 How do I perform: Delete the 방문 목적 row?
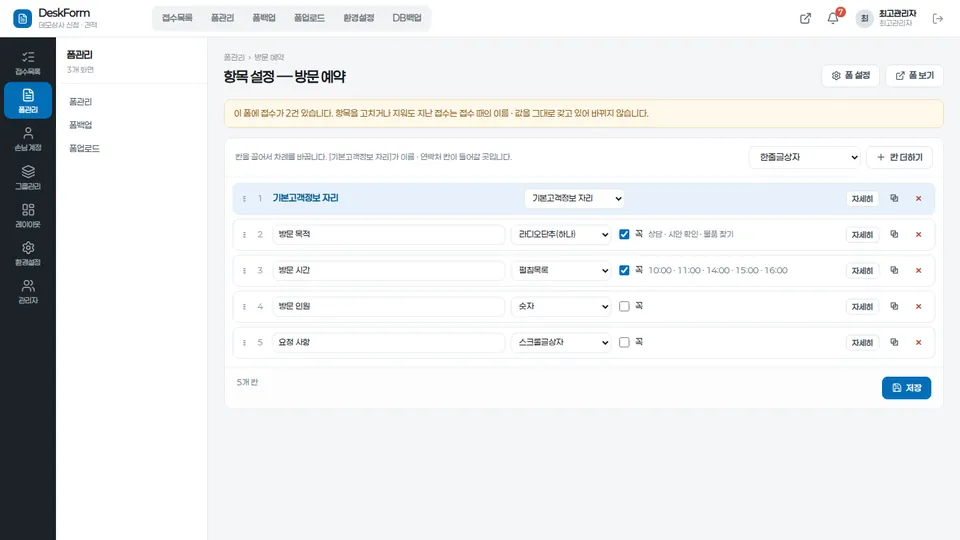click(x=918, y=234)
